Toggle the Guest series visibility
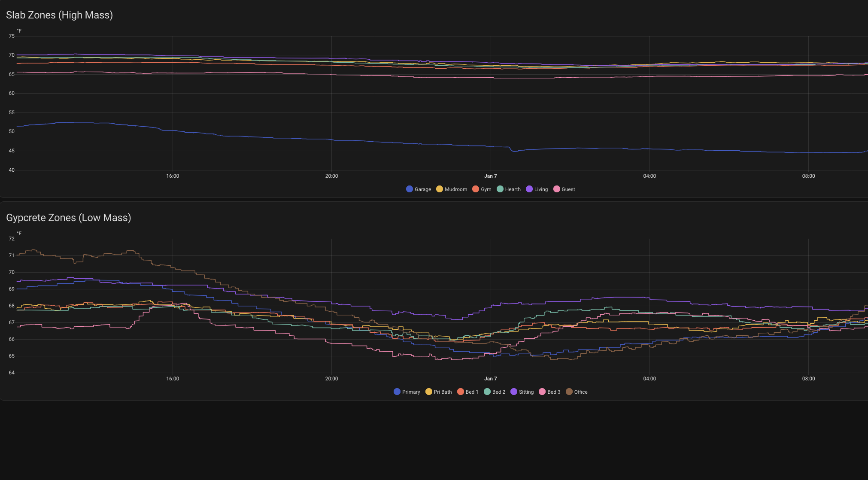This screenshot has width=868, height=480. click(568, 189)
